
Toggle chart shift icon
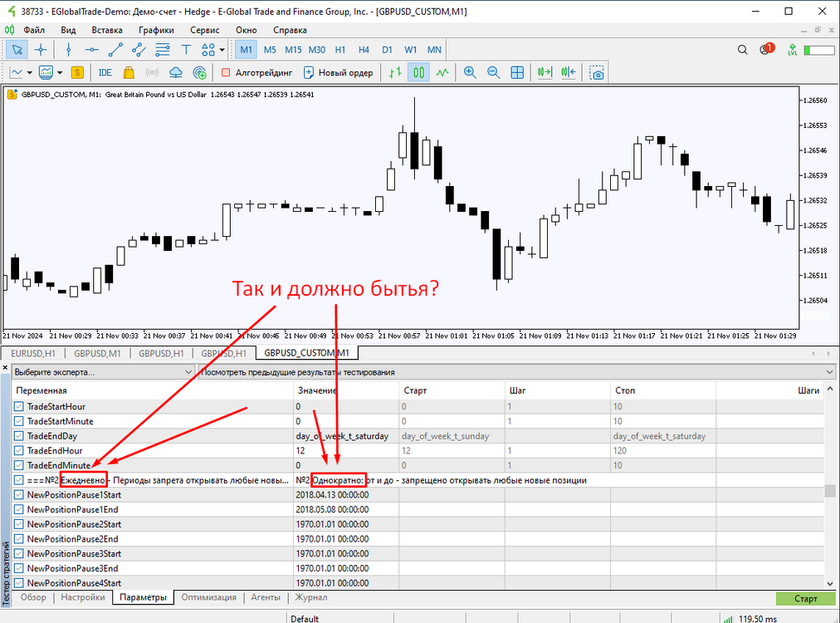(x=569, y=72)
